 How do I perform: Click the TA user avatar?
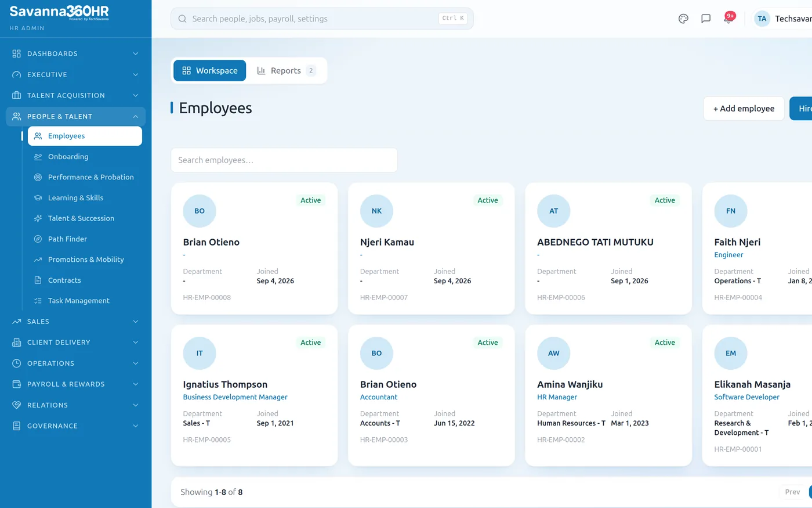[x=762, y=19]
